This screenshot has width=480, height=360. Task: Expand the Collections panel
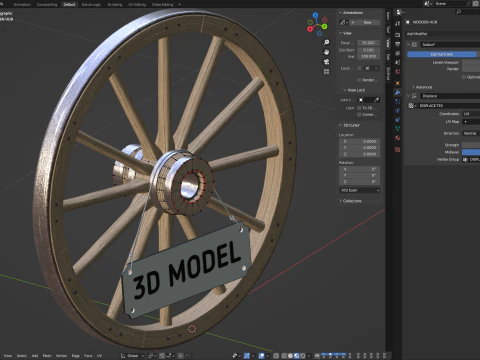tap(340, 201)
